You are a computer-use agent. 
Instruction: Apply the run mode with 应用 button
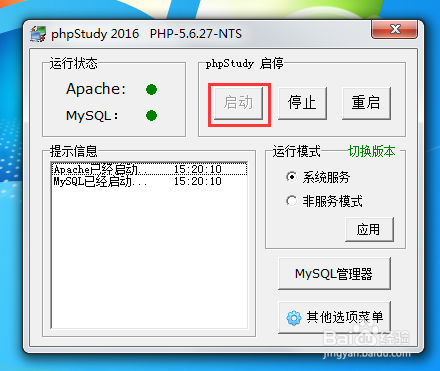[369, 229]
